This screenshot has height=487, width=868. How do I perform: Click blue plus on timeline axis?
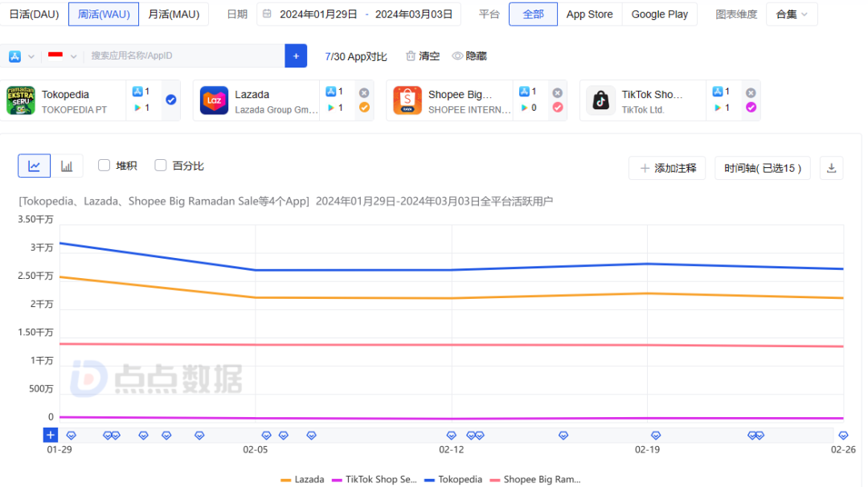coord(51,435)
